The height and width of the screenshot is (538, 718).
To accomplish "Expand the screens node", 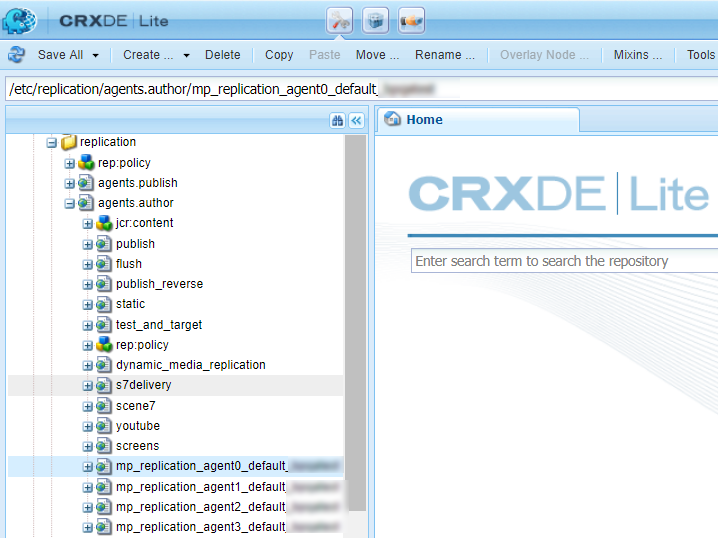I will [x=87, y=446].
